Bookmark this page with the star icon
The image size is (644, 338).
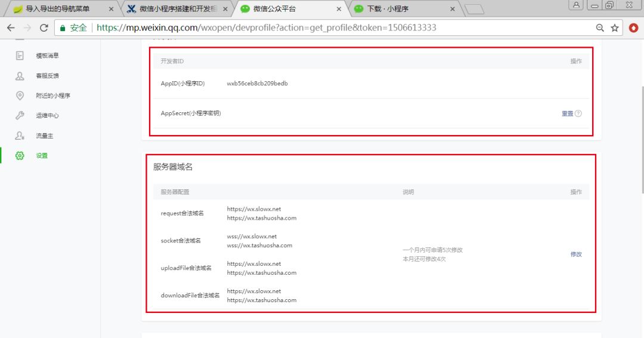coord(615,27)
